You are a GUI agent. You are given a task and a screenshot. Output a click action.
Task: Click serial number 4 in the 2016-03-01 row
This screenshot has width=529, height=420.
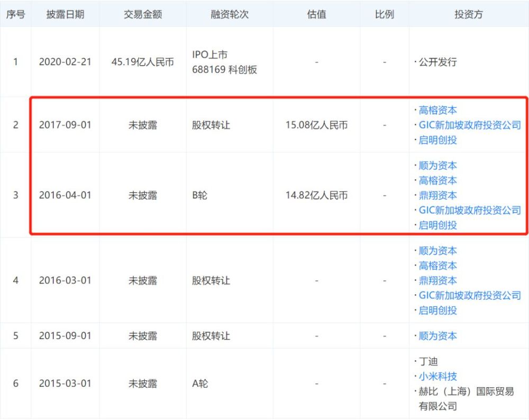click(15, 280)
